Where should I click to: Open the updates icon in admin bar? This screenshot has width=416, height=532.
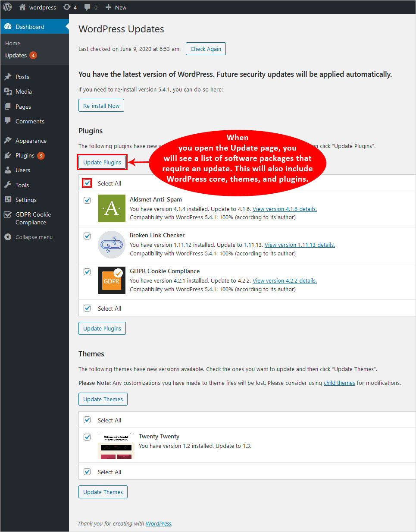pyautogui.click(x=69, y=7)
